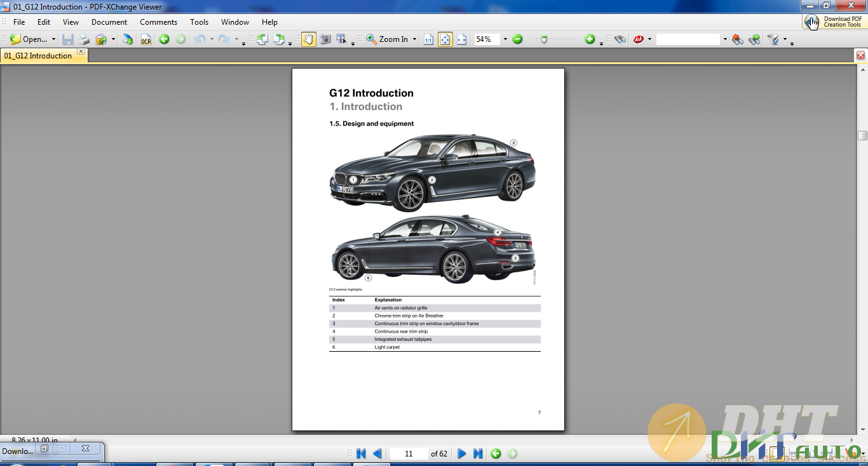Expand Zoom In tool dropdown arrow

[414, 39]
